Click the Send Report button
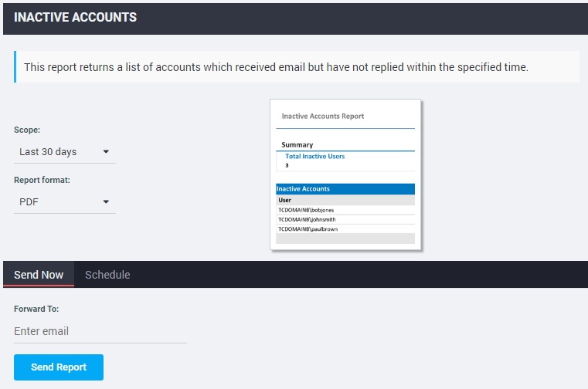This screenshot has width=588, height=389. click(x=59, y=367)
